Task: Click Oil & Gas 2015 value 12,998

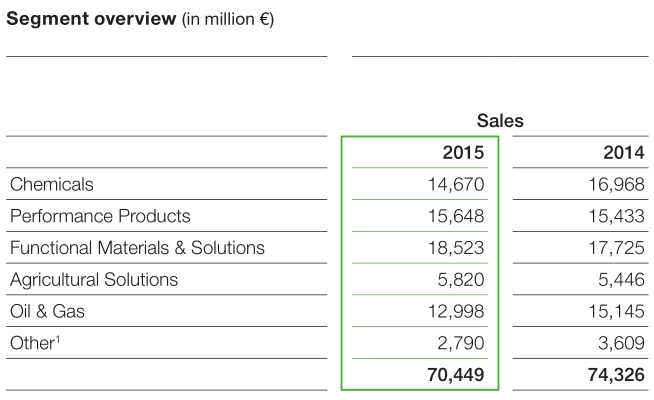Action: coord(458,311)
